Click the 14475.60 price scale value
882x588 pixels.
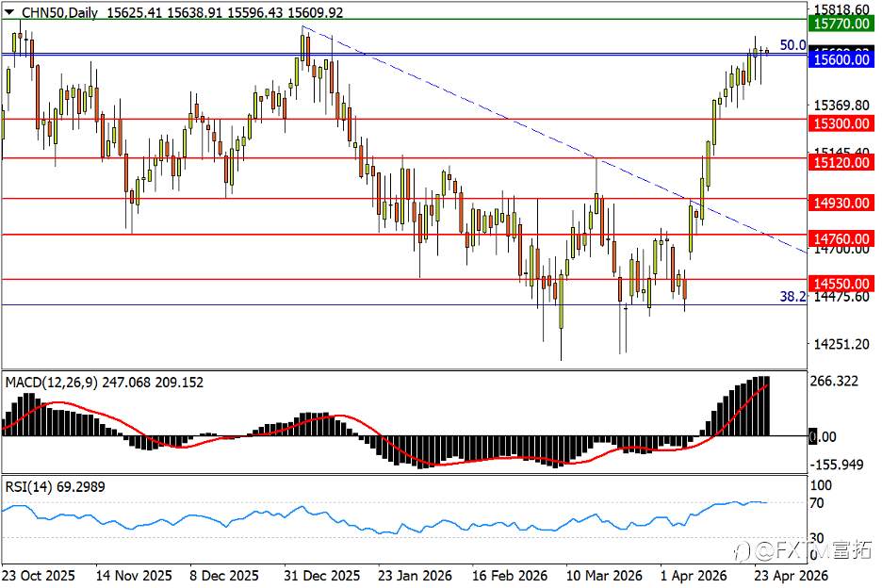pyautogui.click(x=841, y=297)
